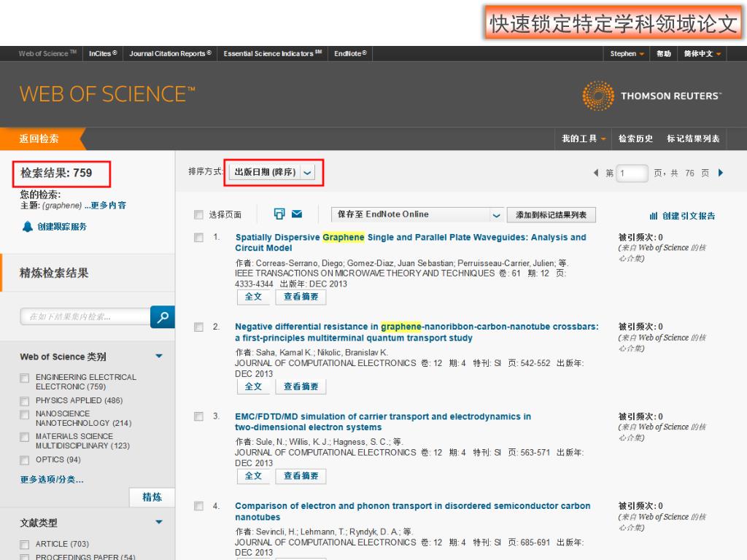Select result 4 checkbox
This screenshot has height=560, width=747.
198,506
